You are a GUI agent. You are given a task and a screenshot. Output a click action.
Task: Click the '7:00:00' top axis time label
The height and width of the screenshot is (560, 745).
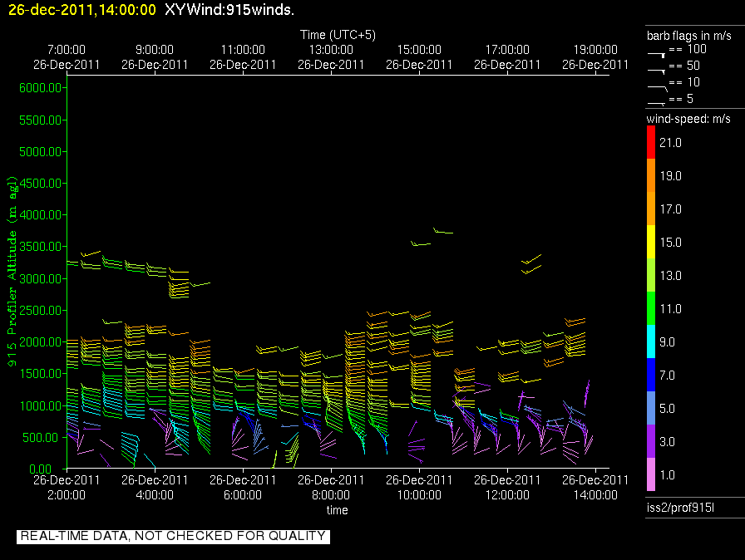[67, 49]
